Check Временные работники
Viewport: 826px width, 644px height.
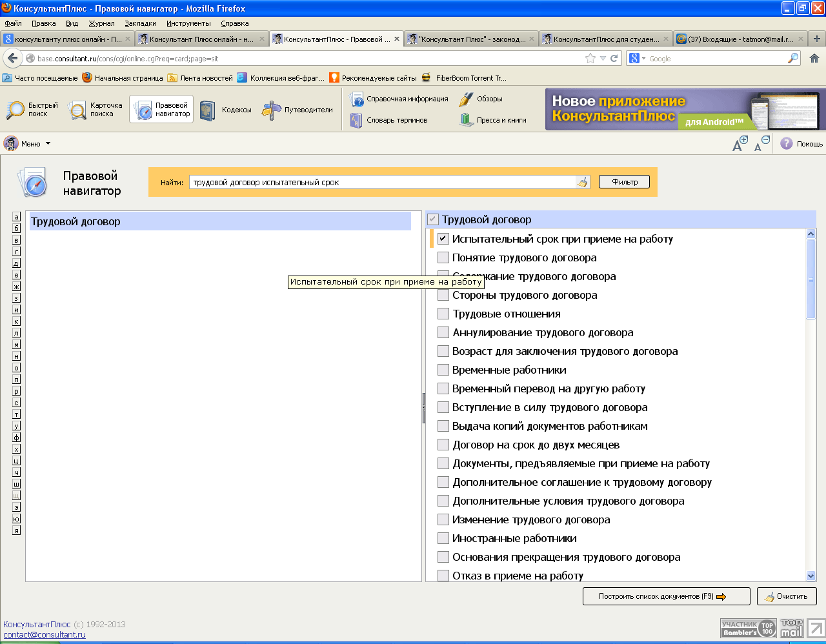tap(443, 370)
